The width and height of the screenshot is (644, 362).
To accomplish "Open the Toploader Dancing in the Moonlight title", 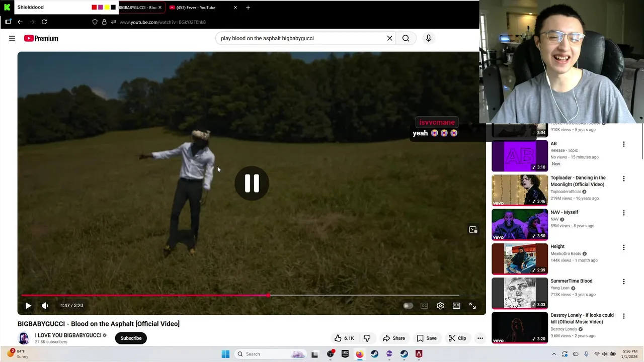I will 578,181.
